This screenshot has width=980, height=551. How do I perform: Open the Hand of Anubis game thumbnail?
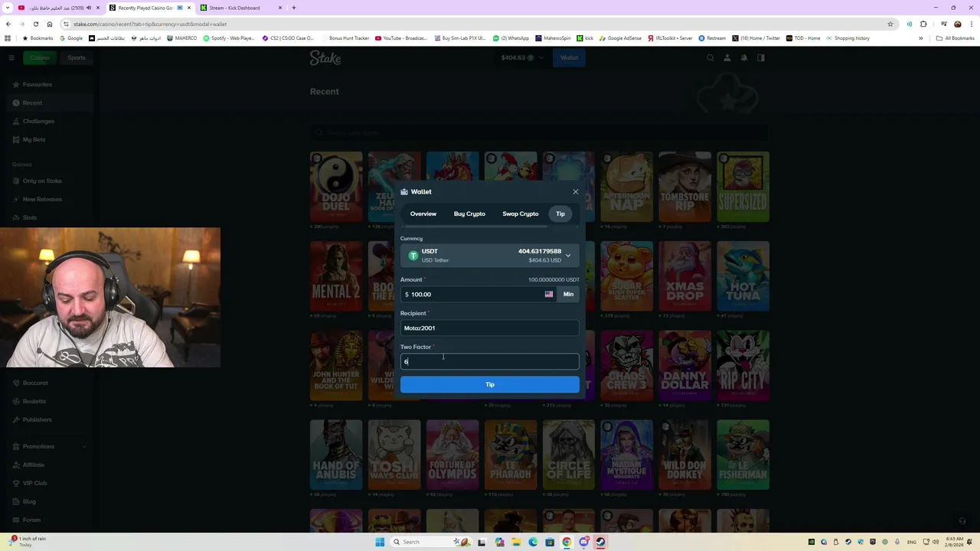coord(336,455)
